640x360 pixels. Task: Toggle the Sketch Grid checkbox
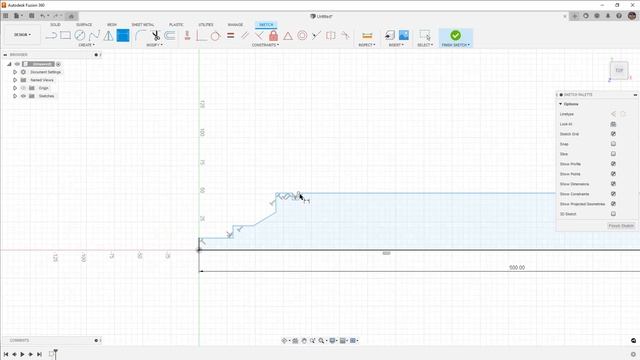pyautogui.click(x=613, y=134)
